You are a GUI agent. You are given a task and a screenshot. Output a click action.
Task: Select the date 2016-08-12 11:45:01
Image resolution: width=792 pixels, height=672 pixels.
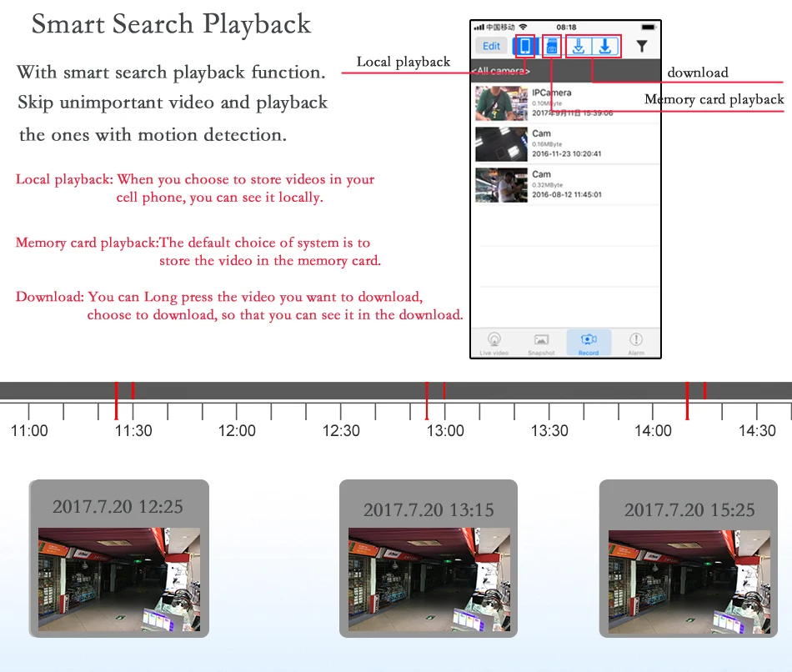pos(567,194)
